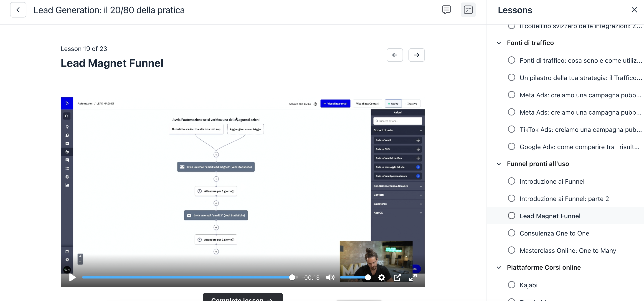Play the lesson video
This screenshot has height=301, width=644.
pos(72,278)
